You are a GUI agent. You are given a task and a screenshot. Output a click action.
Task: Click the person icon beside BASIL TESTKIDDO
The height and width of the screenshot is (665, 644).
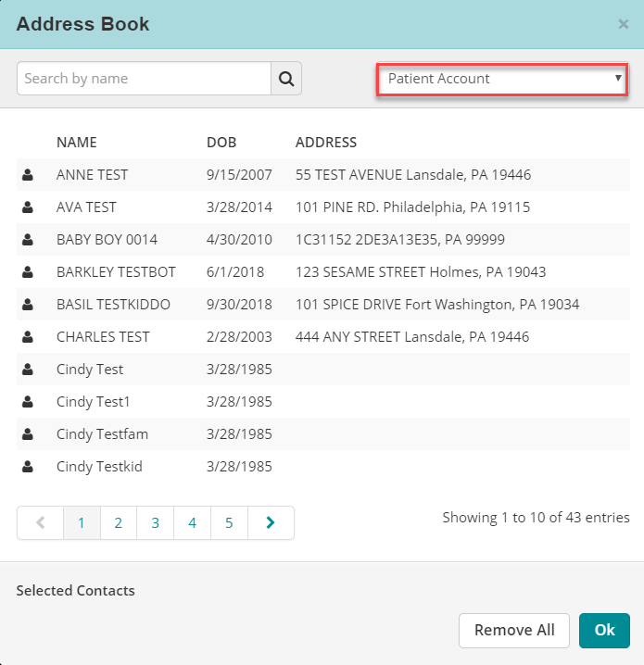click(x=28, y=305)
